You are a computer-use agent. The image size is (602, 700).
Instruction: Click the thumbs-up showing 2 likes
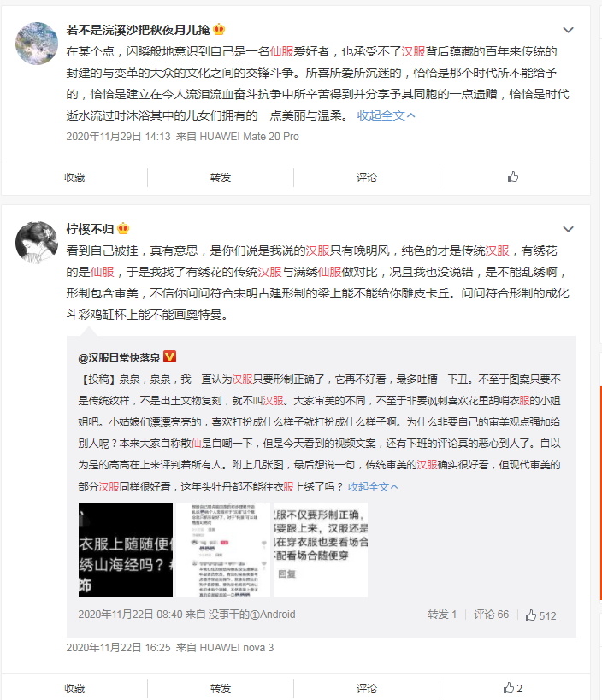pyautogui.click(x=513, y=688)
